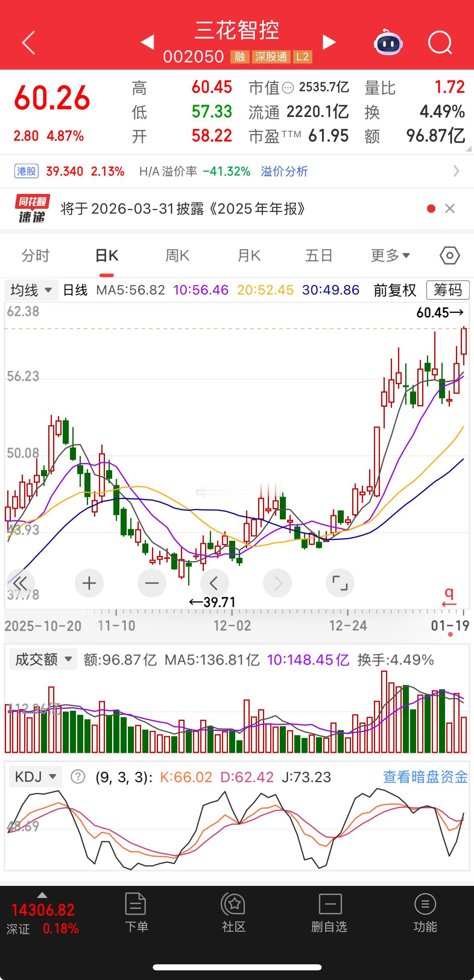Tap the 12-02 date label on axis
Viewport: 474px width, 980px height.
tap(232, 626)
